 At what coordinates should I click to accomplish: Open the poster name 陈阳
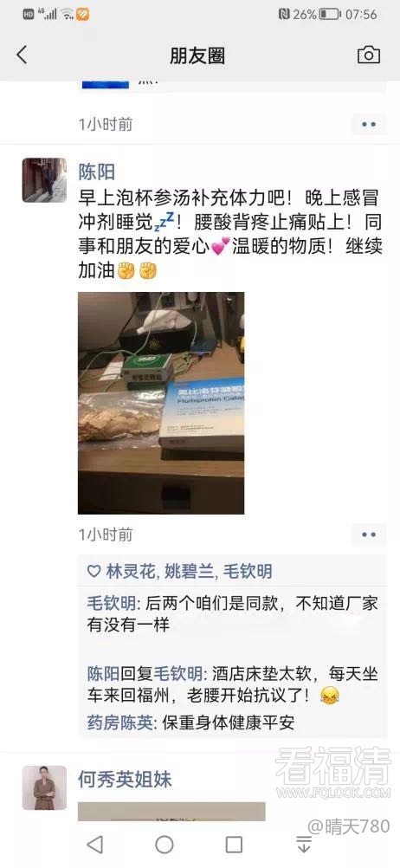(x=96, y=172)
